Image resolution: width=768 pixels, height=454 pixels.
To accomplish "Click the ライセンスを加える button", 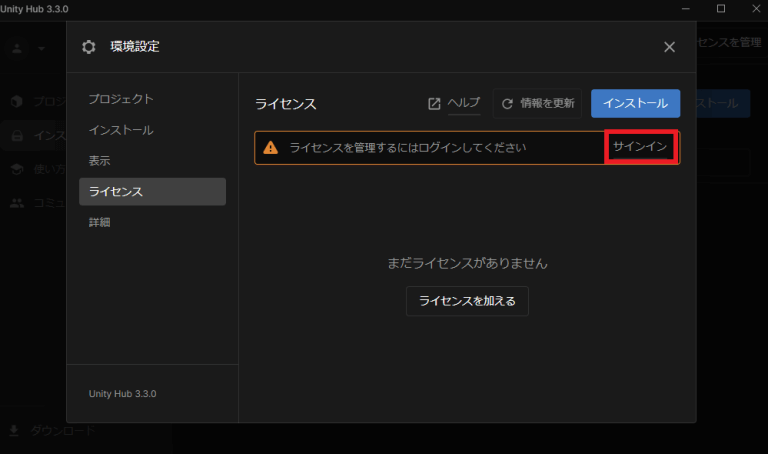I will [x=467, y=301].
